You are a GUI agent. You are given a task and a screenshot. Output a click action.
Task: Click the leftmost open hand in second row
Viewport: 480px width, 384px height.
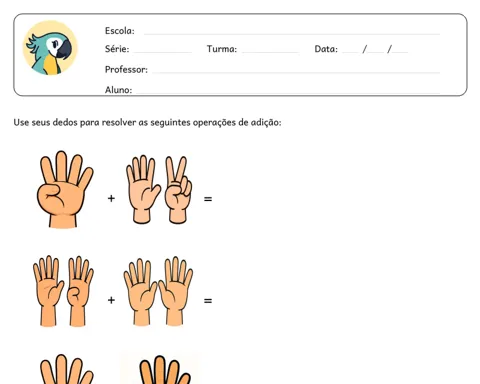tap(48, 291)
